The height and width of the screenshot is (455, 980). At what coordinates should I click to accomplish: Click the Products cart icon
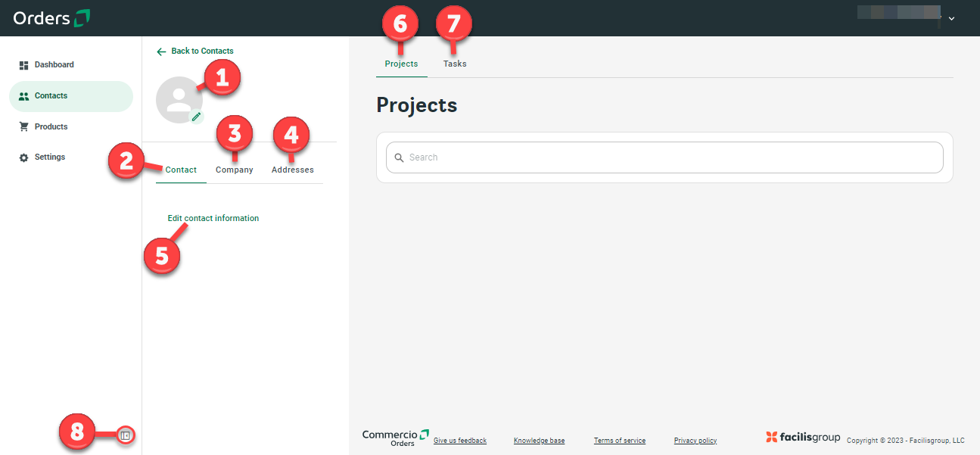tap(23, 126)
